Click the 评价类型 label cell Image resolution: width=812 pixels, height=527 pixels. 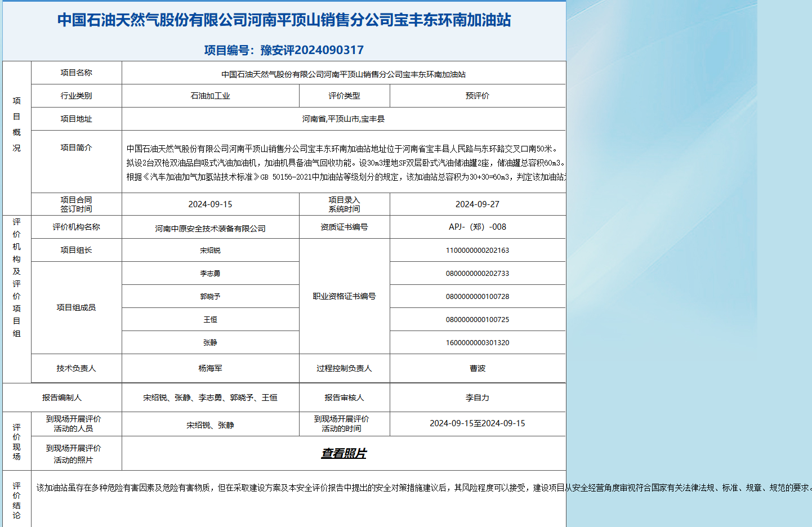point(345,96)
